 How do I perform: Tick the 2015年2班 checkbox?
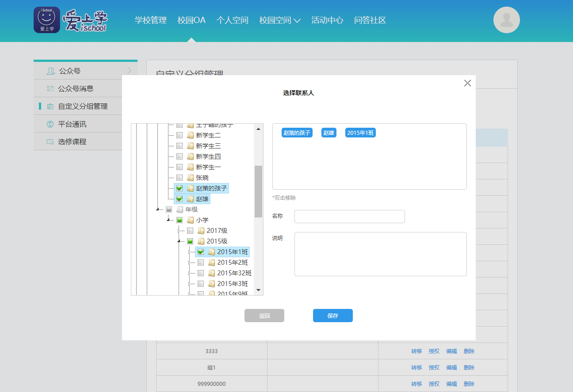pyautogui.click(x=201, y=263)
